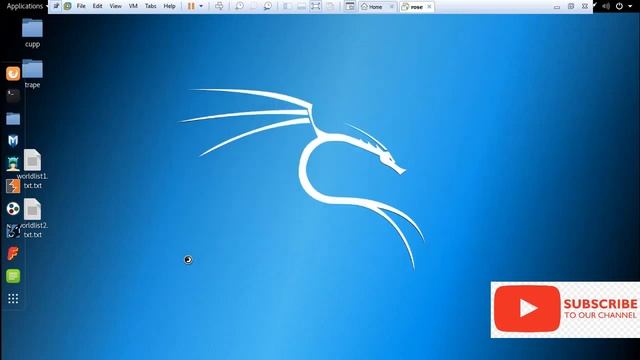The height and width of the screenshot is (360, 640).
Task: Open the Edit menu
Action: (97, 6)
